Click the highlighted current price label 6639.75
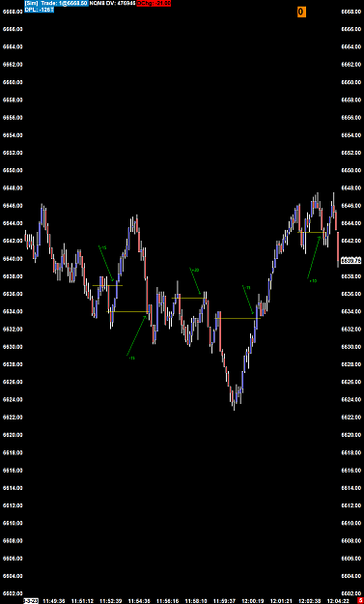 (x=350, y=260)
